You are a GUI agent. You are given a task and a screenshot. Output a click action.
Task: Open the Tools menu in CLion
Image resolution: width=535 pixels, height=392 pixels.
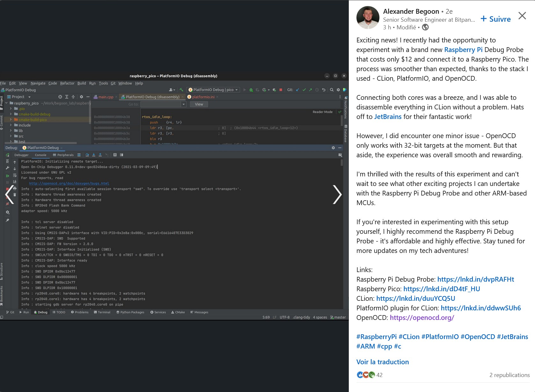point(103,83)
